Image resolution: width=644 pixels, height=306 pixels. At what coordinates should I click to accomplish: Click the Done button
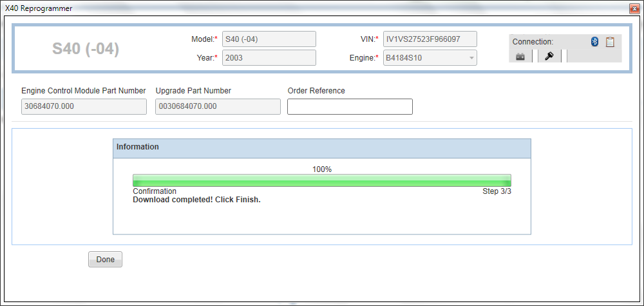click(x=105, y=259)
